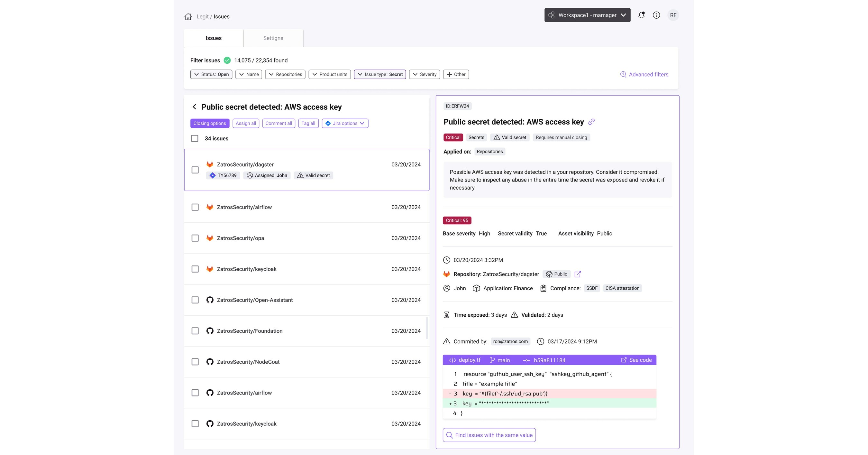Image resolution: width=868 pixels, height=455 pixels.
Task: Check the select-all checkbox above 34 issues
Action: pyautogui.click(x=195, y=138)
